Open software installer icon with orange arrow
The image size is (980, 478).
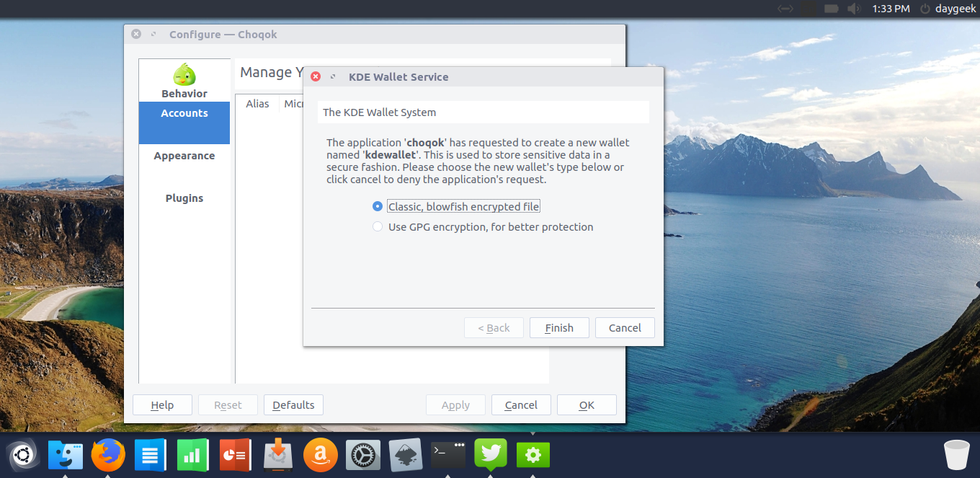277,456
